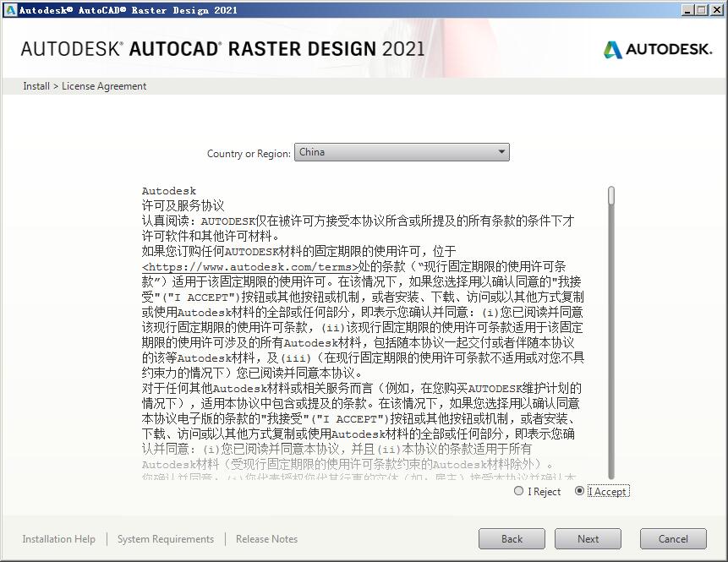Click the Next button

pos(588,539)
